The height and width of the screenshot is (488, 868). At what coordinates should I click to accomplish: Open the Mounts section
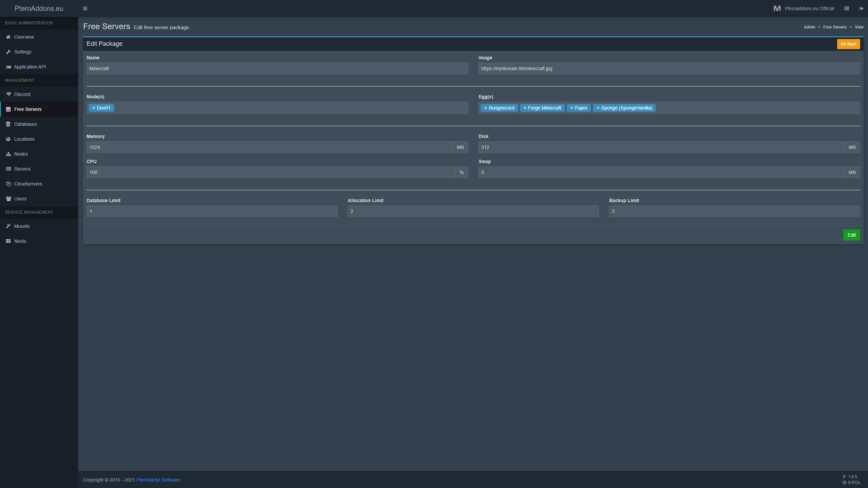(x=22, y=226)
